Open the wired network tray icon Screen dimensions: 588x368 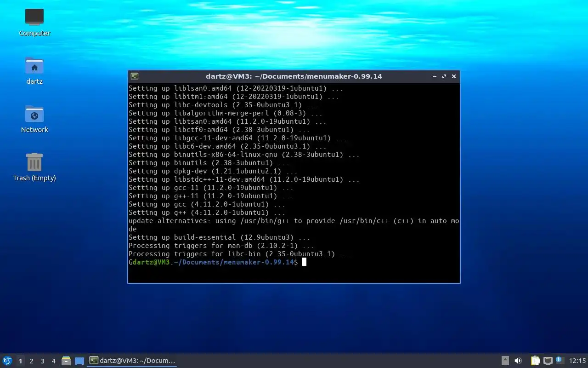[x=548, y=361]
